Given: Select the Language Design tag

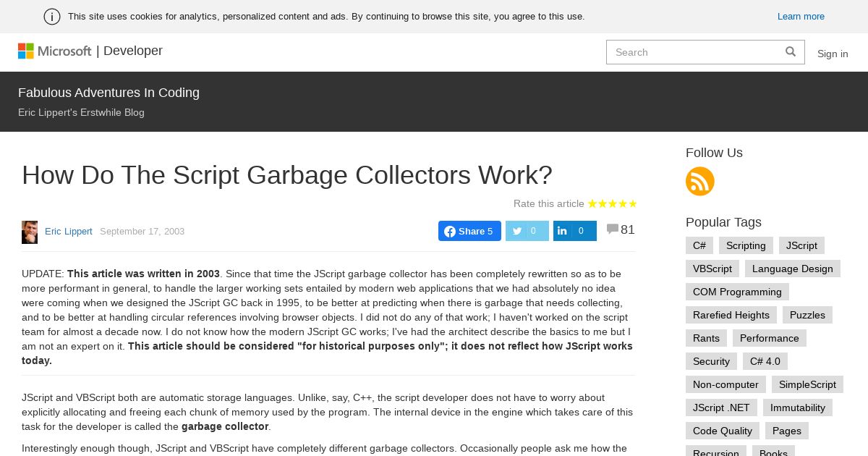Looking at the screenshot, I should click(793, 269).
